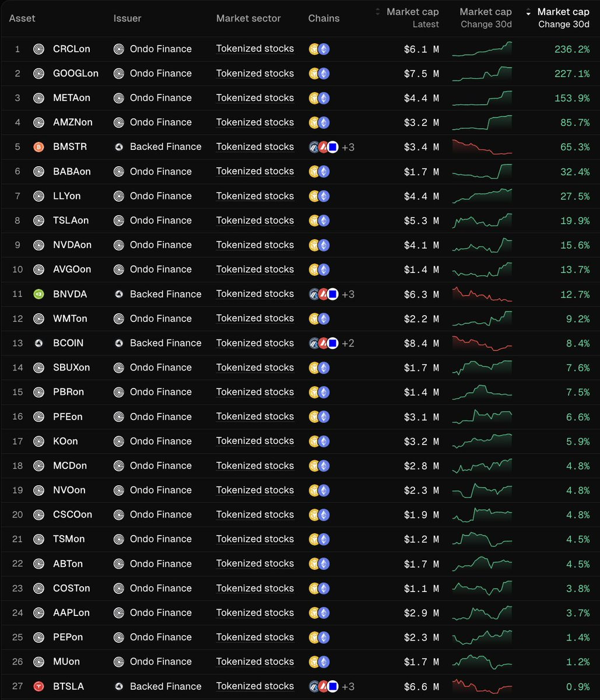
Task: Click the TSLAon asset icon
Action: click(x=38, y=220)
